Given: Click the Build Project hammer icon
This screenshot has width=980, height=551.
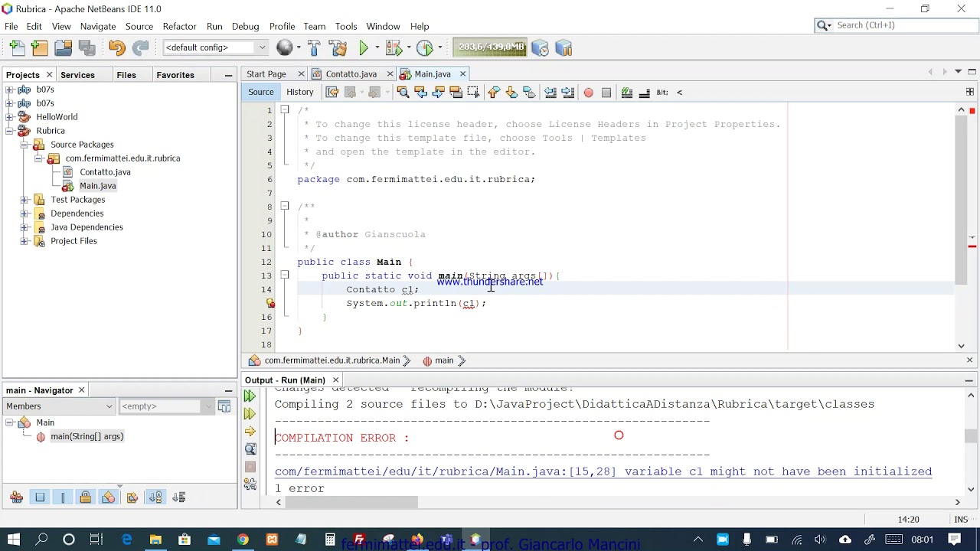Looking at the screenshot, I should click(x=314, y=47).
